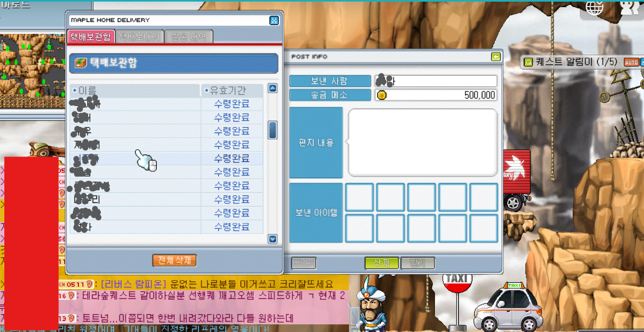Click the 전체삭제 button
The height and width of the screenshot is (332, 644).
pyautogui.click(x=175, y=261)
